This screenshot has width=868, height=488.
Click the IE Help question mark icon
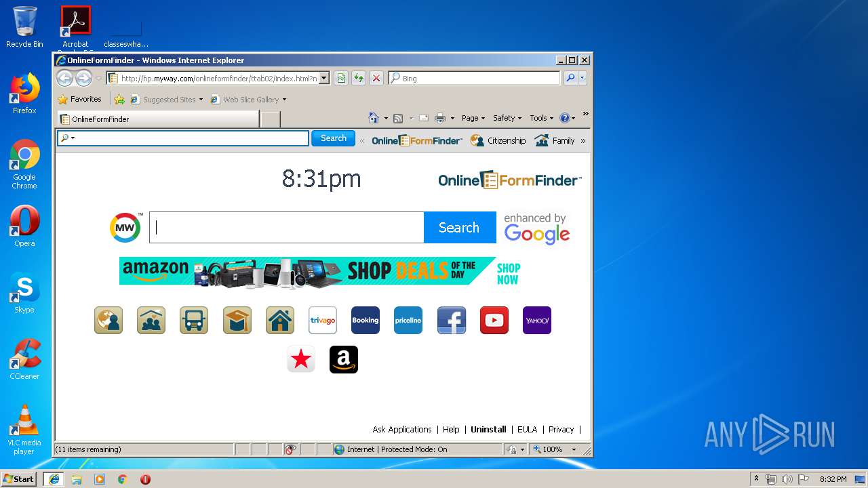pyautogui.click(x=565, y=118)
